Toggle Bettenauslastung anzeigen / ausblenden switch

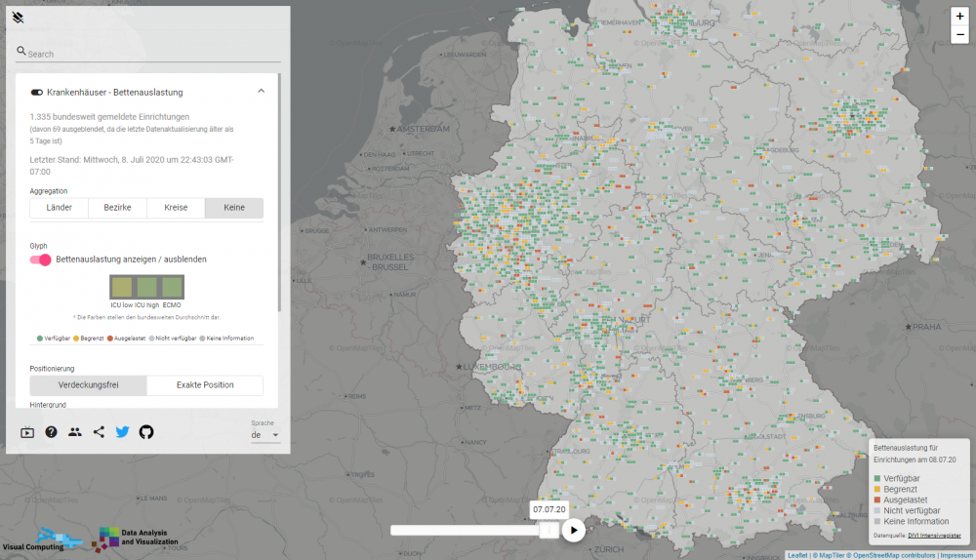pyautogui.click(x=41, y=260)
